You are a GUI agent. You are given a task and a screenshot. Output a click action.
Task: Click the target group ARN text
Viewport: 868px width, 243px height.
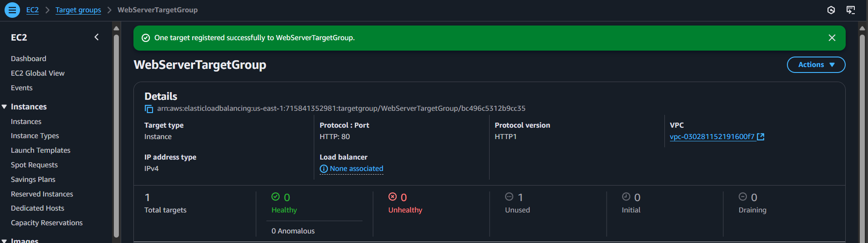[341, 109]
